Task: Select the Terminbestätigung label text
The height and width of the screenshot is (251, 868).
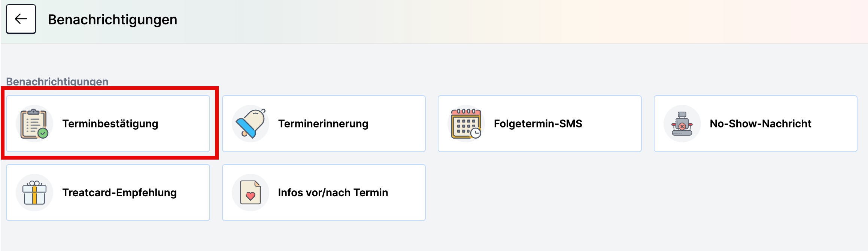Action: coord(110,124)
